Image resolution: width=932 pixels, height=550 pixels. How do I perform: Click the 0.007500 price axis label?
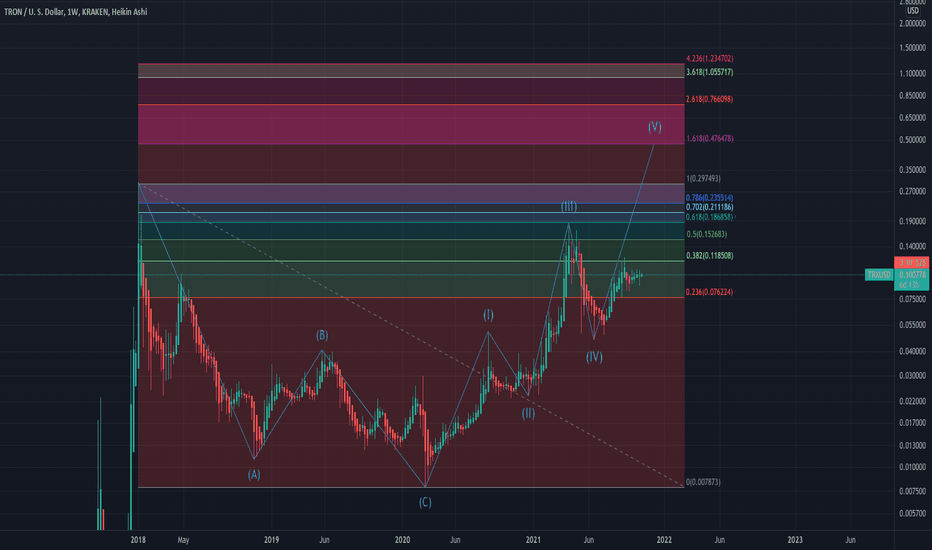(912, 491)
